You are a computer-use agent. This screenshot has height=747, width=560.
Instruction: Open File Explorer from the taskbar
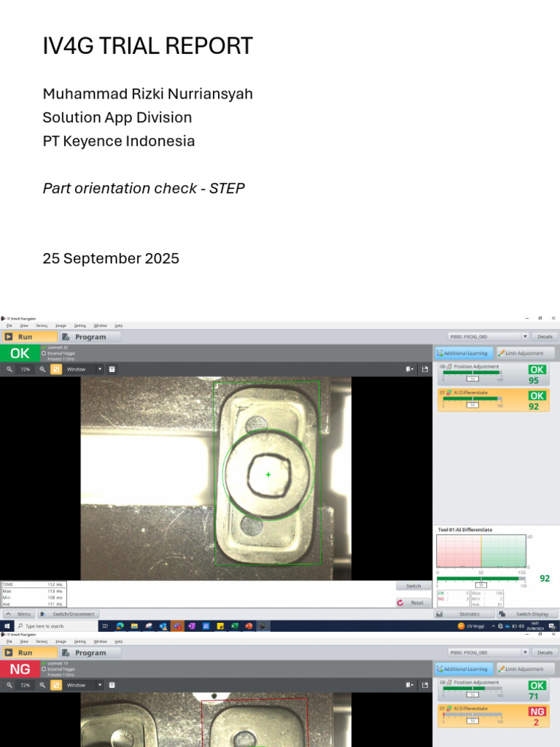[134, 626]
